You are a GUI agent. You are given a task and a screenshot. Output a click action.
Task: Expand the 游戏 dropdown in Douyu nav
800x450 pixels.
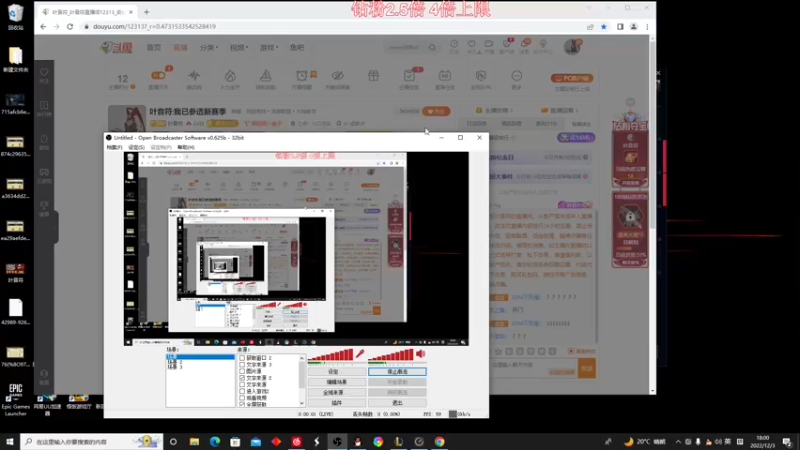click(269, 47)
